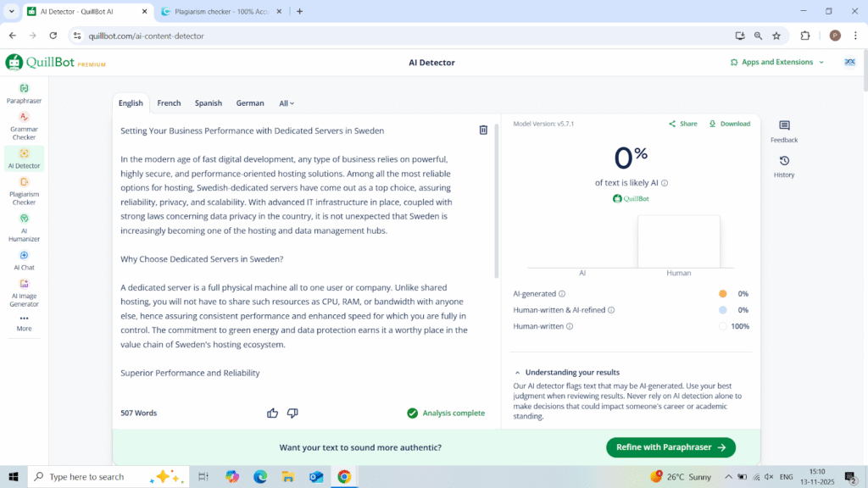Viewport: 868px width, 488px height.
Task: Click the thumbs down rating icon
Action: point(292,413)
